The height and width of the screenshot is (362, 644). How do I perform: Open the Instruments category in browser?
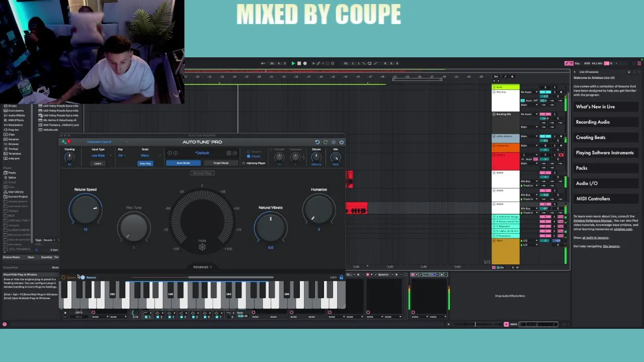[15, 111]
